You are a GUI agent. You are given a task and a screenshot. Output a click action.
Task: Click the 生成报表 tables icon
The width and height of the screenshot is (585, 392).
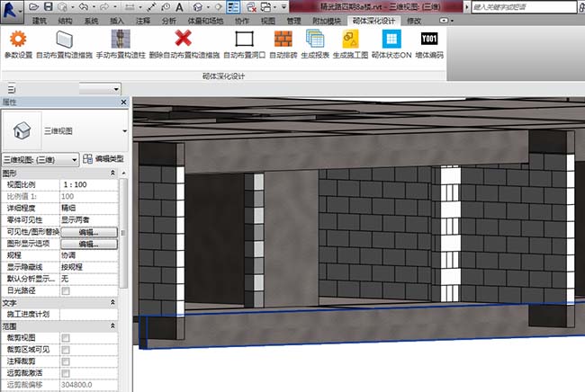click(x=315, y=39)
